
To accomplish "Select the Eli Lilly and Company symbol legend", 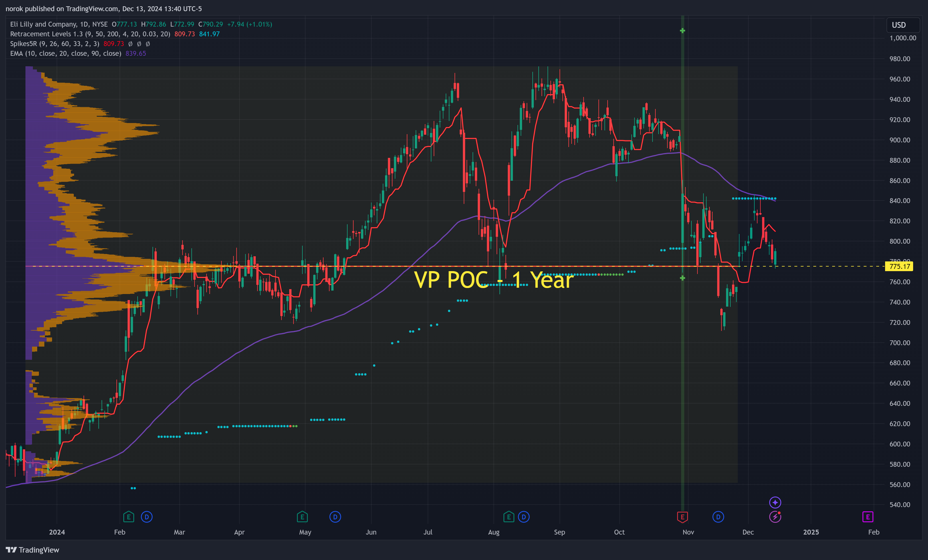I will (59, 24).
